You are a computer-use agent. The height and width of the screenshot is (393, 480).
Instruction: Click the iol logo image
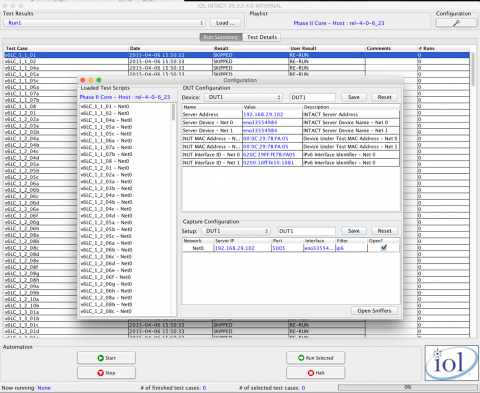point(452,363)
